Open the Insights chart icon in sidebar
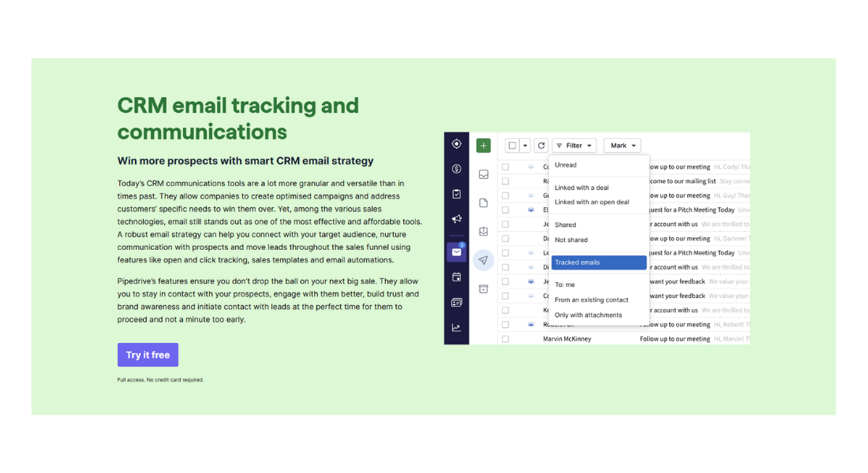Image resolution: width=868 pixels, height=473 pixels. 456,327
